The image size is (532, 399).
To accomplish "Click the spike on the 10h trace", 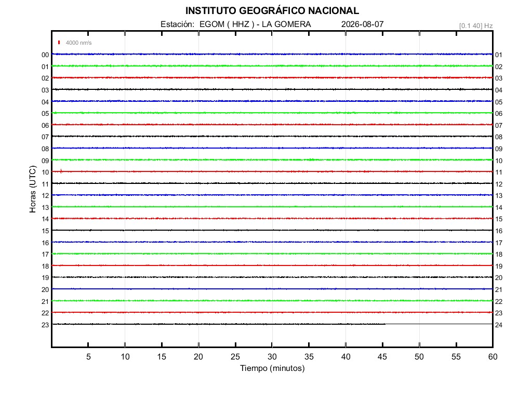I will pos(61,171).
